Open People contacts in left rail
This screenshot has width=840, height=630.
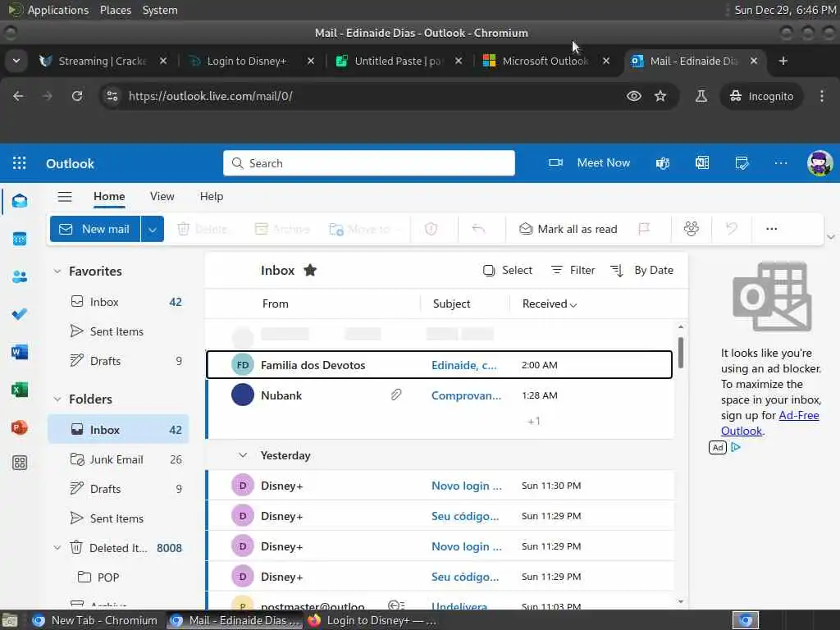[x=20, y=276]
